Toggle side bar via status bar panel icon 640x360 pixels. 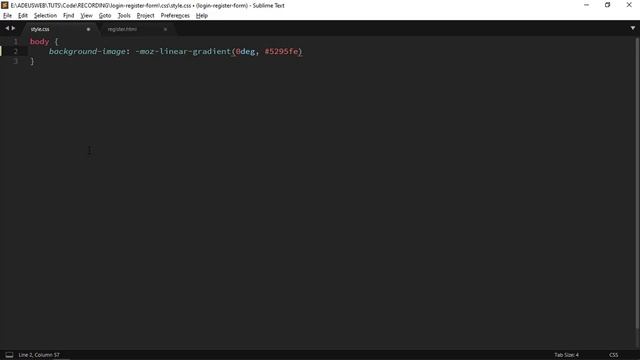click(9, 355)
